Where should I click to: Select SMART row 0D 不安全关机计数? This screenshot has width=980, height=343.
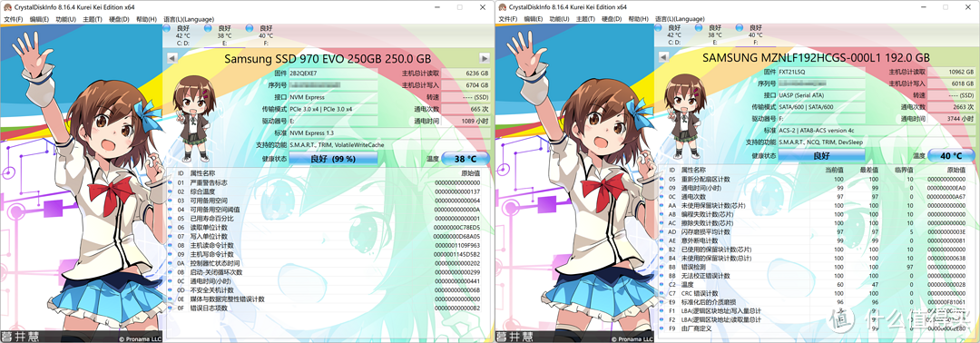pos(328,290)
